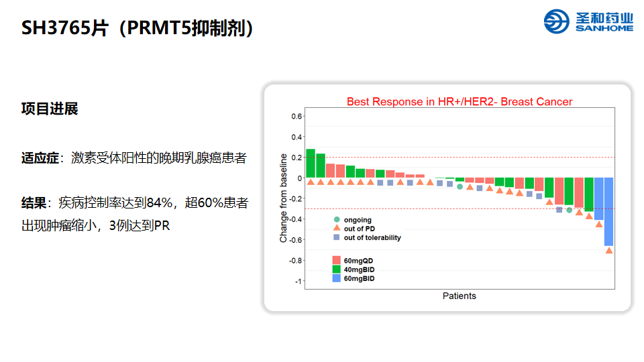The width and height of the screenshot is (644, 362).
Task: Select the blue 60mgBID legend swatch
Action: (x=337, y=278)
